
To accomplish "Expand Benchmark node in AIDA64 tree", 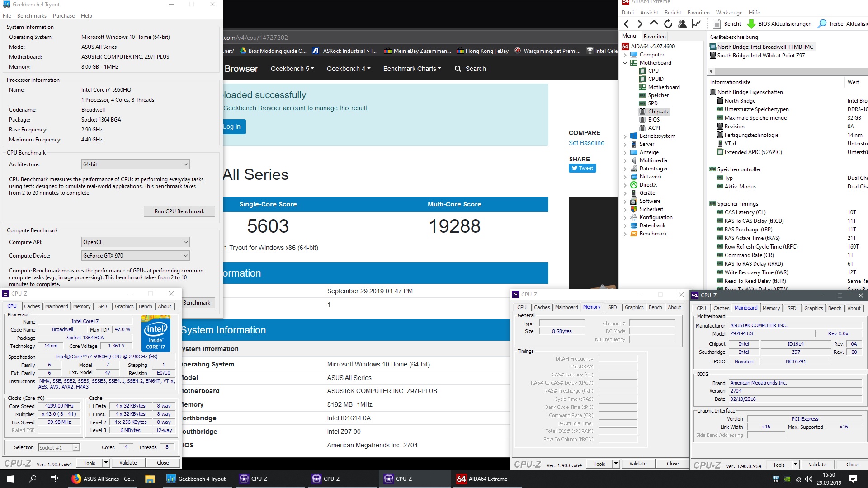I will 625,234.
